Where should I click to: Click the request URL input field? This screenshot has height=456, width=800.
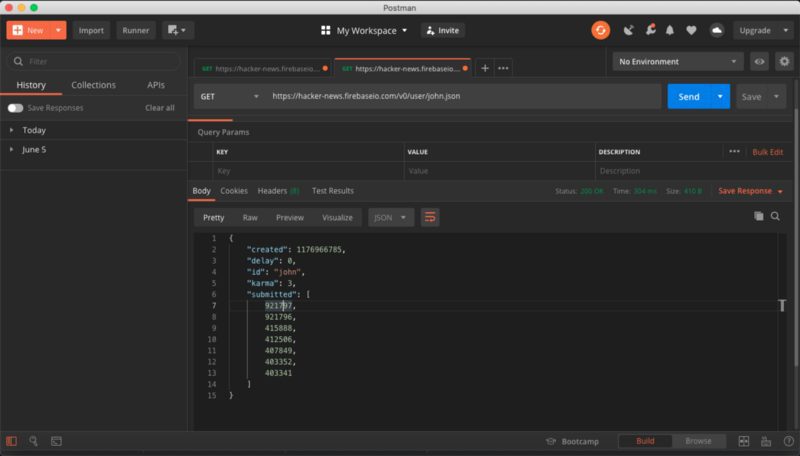[x=460, y=96]
